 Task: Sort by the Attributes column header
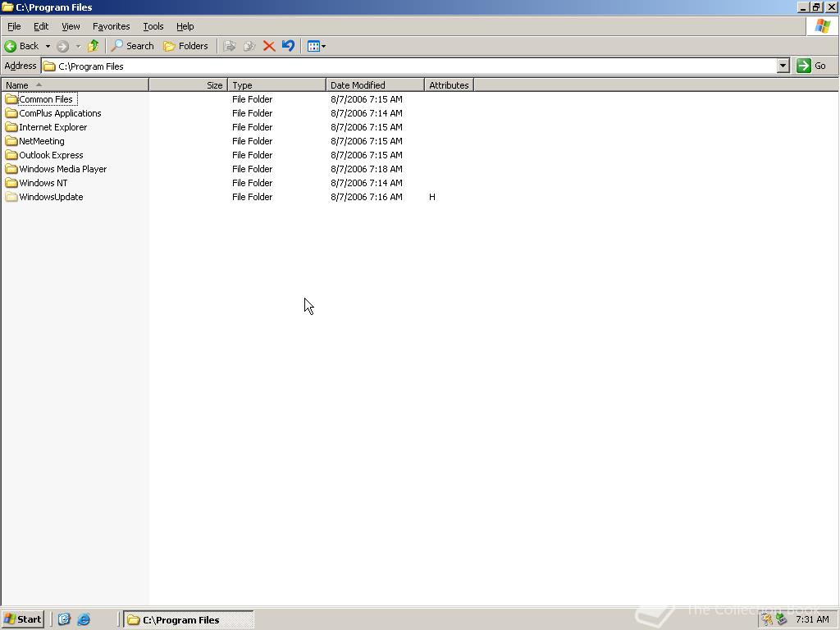point(449,85)
